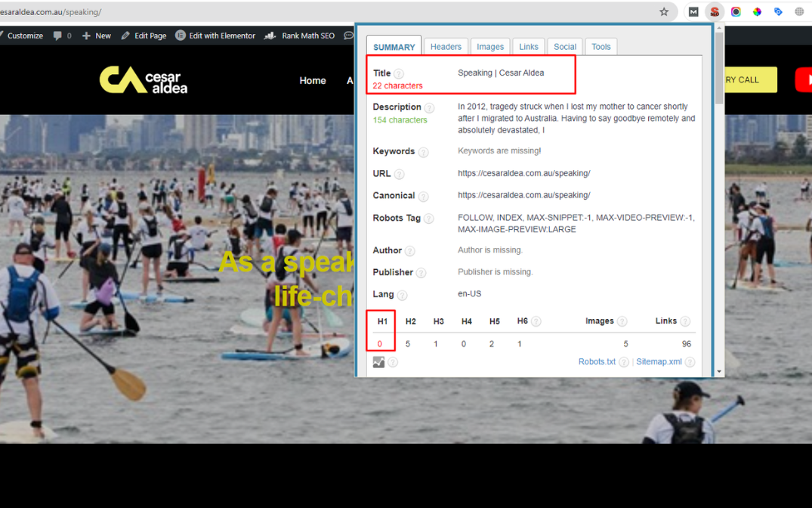This screenshot has width=812, height=508.
Task: Click the SEO extension icon in toolbar
Action: [714, 11]
